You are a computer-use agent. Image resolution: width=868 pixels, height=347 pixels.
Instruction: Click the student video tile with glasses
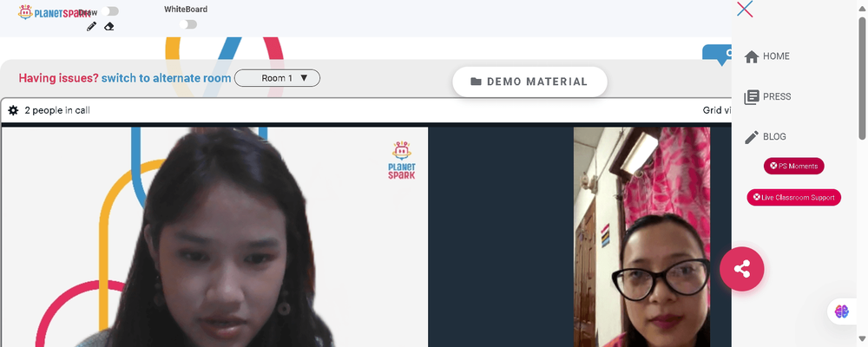(x=641, y=237)
